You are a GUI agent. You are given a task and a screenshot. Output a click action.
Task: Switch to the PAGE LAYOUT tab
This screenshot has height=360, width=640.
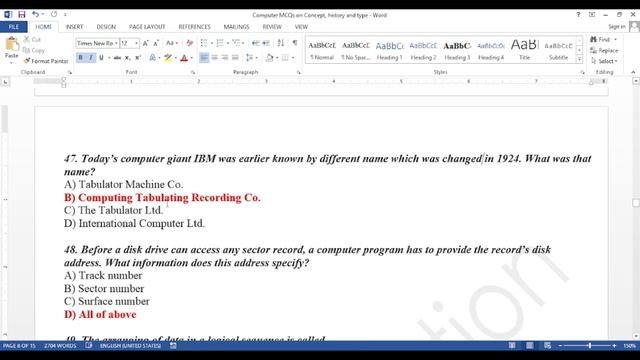click(147, 27)
